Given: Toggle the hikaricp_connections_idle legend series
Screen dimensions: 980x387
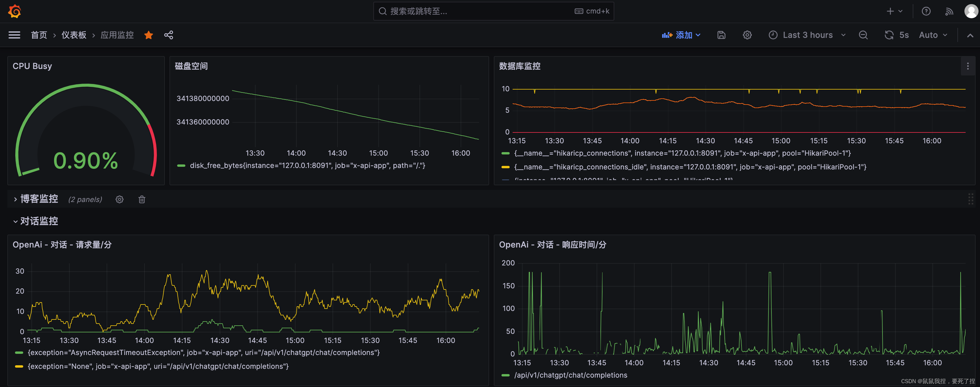Looking at the screenshot, I should click(690, 167).
